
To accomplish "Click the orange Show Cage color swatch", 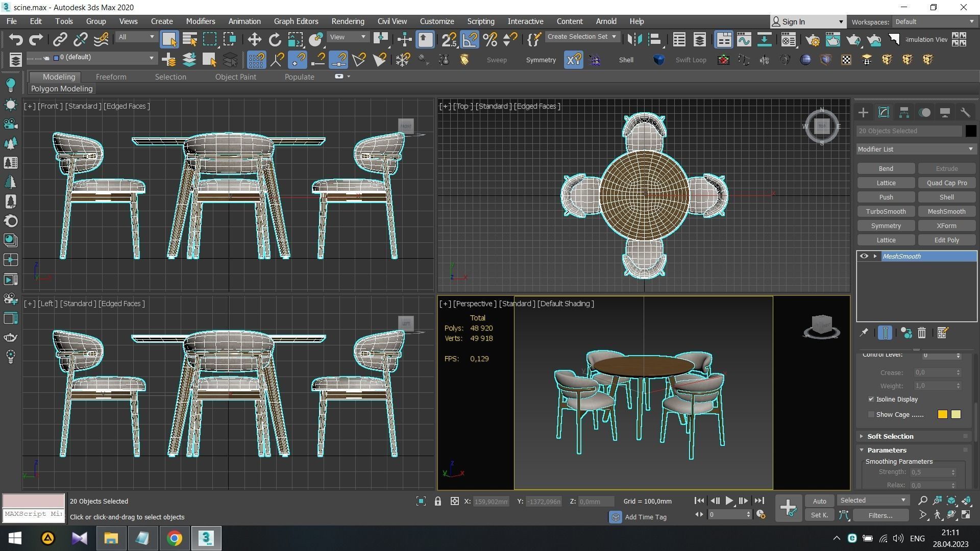I will tap(942, 415).
